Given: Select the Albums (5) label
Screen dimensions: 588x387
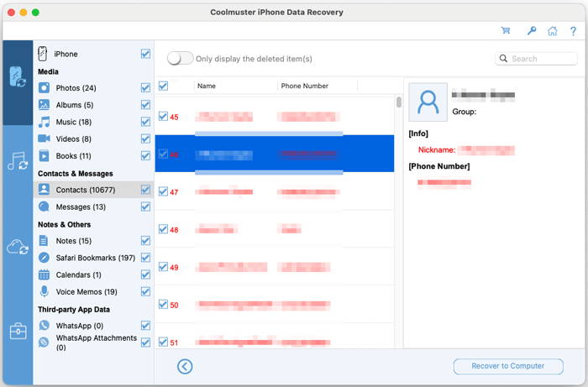Looking at the screenshot, I should 75,105.
